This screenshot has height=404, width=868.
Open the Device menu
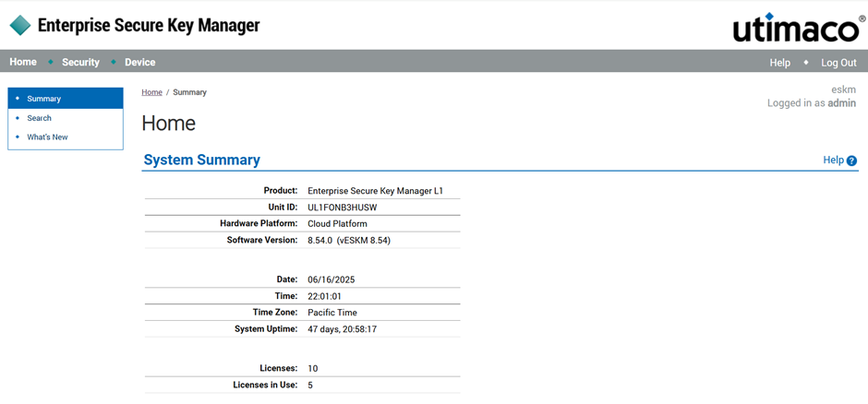(x=140, y=62)
